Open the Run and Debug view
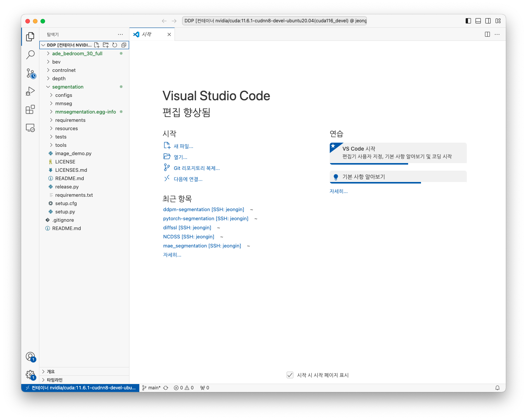This screenshot has width=527, height=420. 30,91
